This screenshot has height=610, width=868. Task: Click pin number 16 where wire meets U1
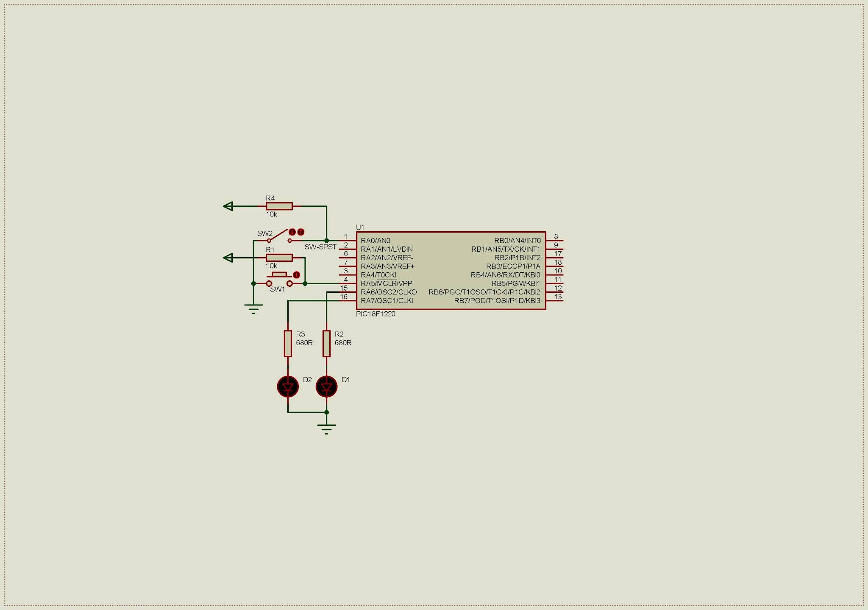pos(348,300)
